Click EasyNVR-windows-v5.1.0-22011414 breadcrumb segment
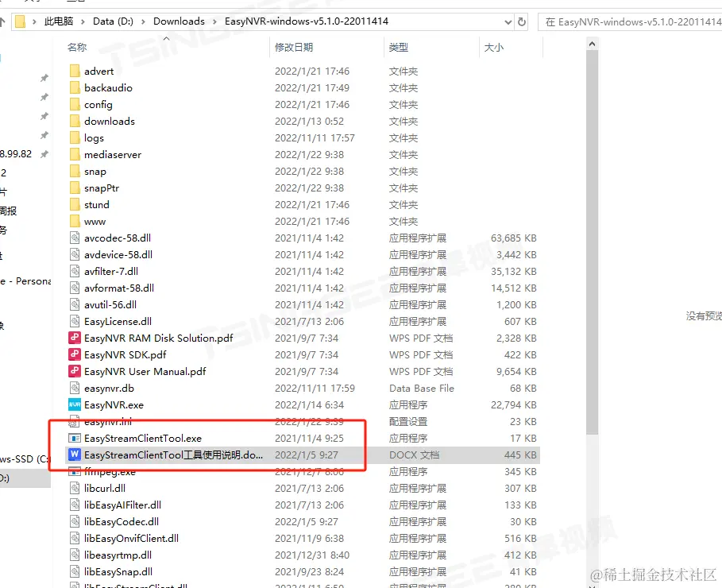Screen dimensions: 722x588 coord(307,21)
